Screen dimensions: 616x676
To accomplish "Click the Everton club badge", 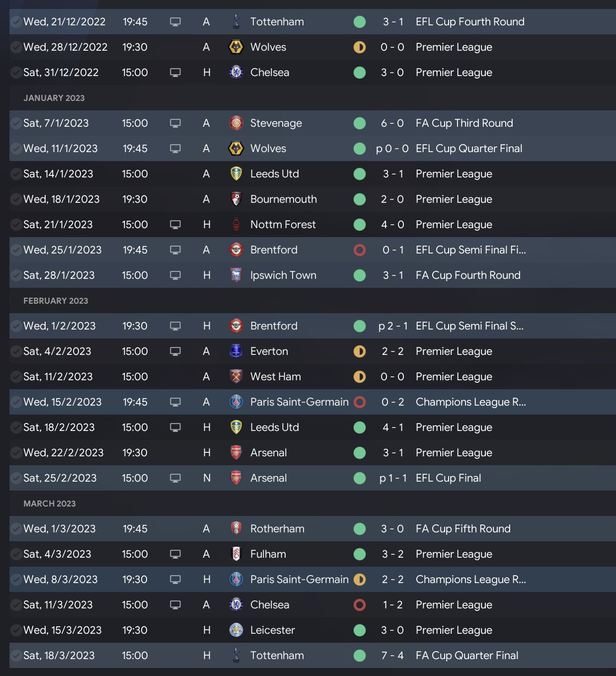I will tap(236, 351).
